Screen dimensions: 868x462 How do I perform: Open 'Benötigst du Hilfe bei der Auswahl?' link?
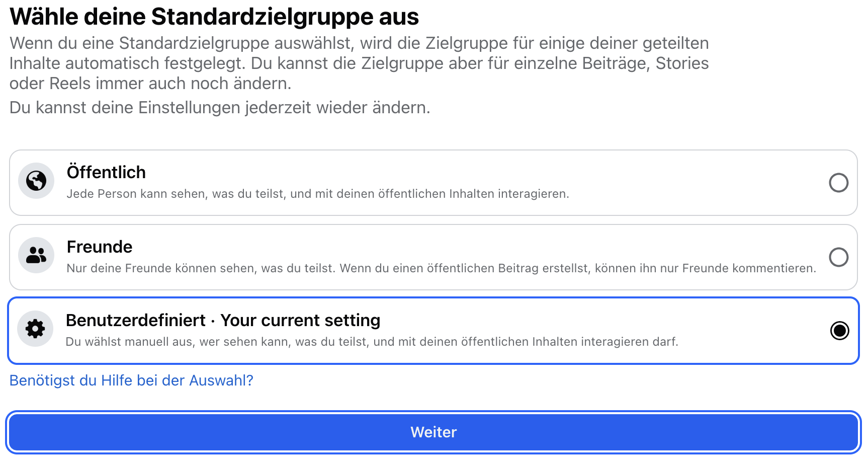point(131,380)
